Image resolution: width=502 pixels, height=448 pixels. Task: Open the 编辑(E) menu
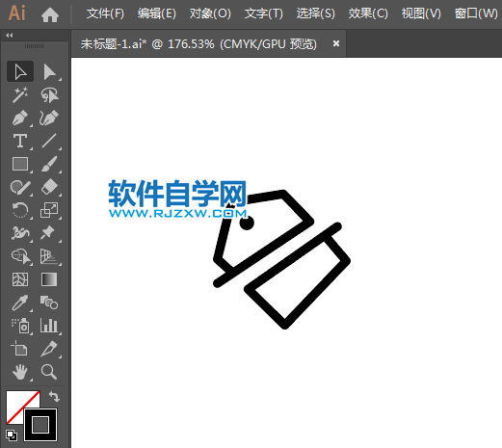click(x=157, y=13)
